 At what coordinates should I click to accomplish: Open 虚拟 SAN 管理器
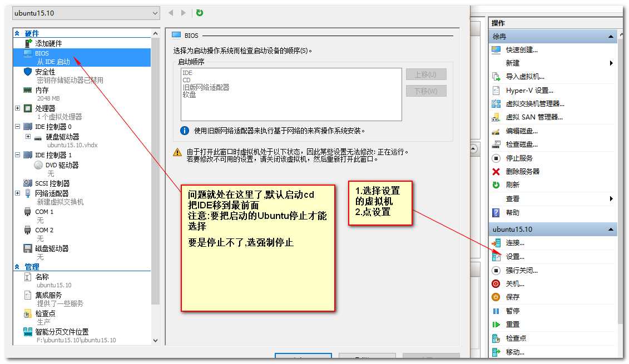tap(534, 117)
